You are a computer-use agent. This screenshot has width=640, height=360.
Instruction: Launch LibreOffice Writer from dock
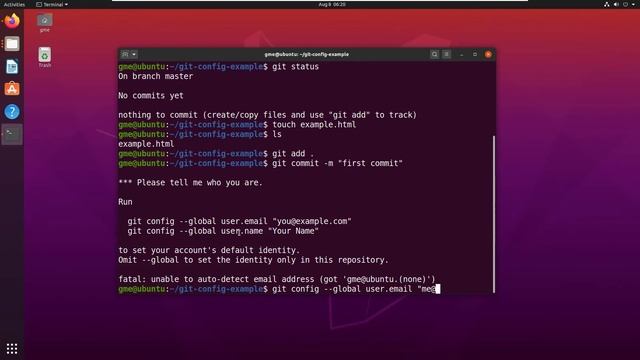pyautogui.click(x=12, y=67)
